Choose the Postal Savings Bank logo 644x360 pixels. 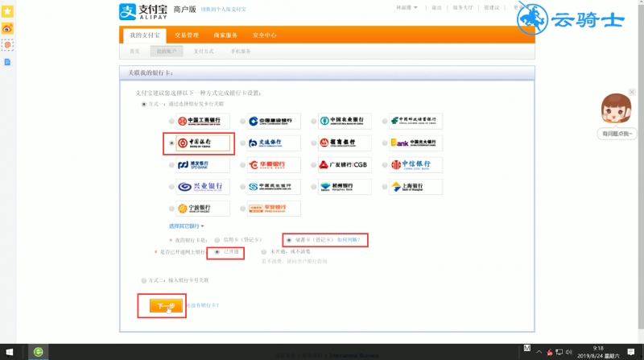415,121
